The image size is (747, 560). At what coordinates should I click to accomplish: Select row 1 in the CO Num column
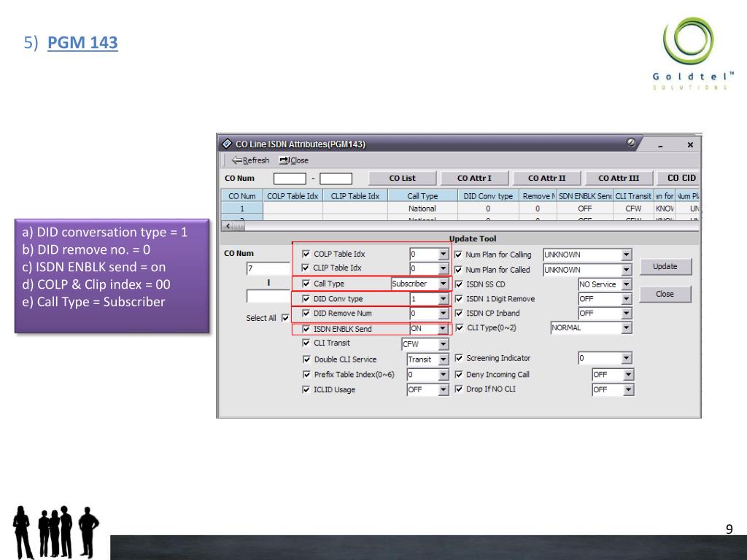coord(242,209)
